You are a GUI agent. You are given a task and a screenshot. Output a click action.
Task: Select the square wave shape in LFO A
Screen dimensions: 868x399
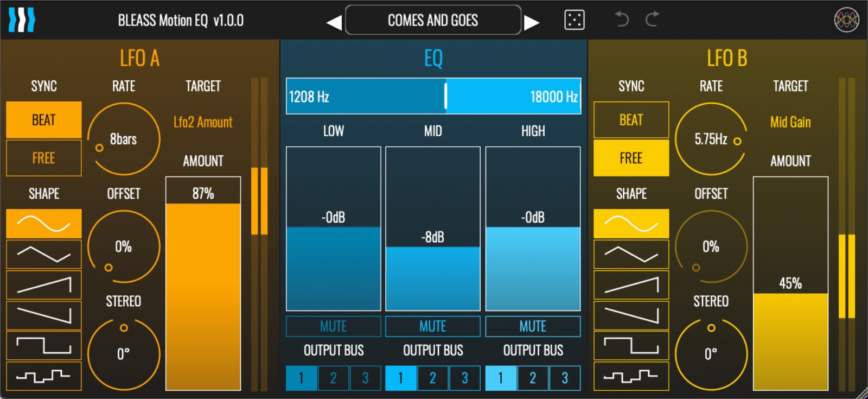click(x=43, y=345)
